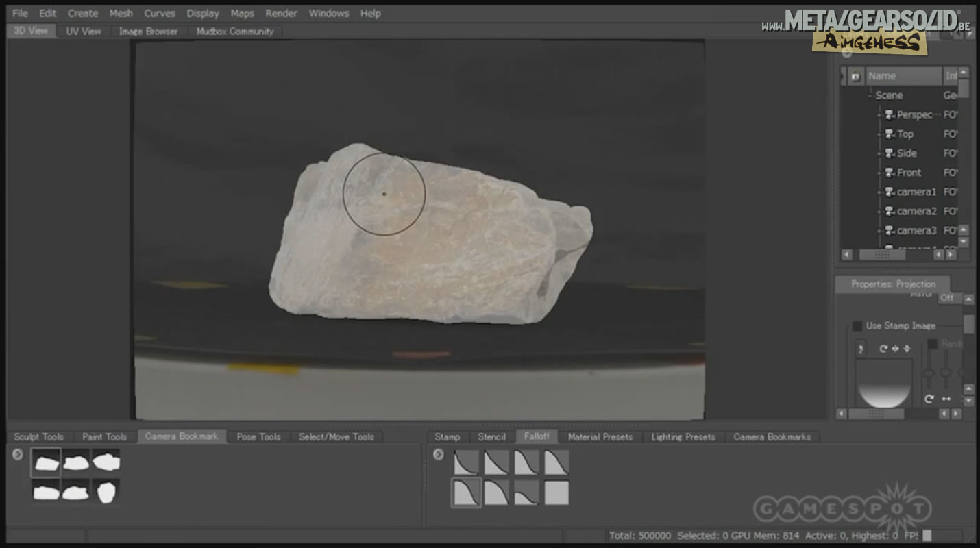Click the rotate stamp icon above the stamp preview
The height and width of the screenshot is (548, 980).
(x=883, y=349)
